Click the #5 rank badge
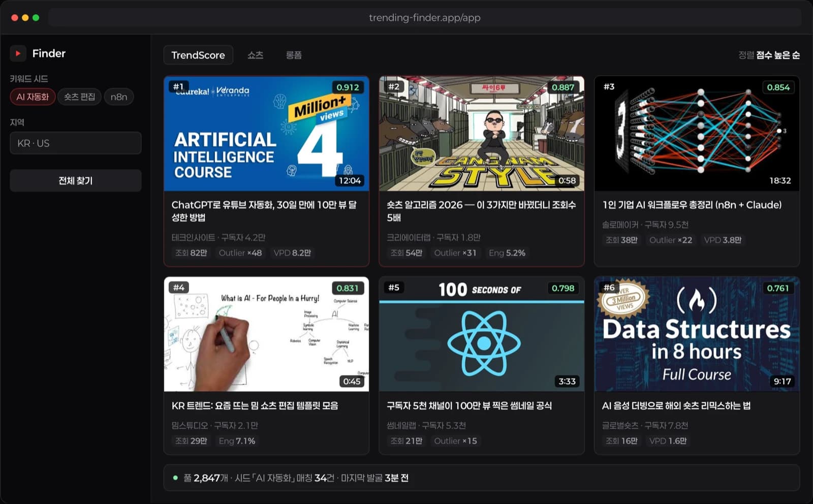This screenshot has height=504, width=813. pos(394,287)
